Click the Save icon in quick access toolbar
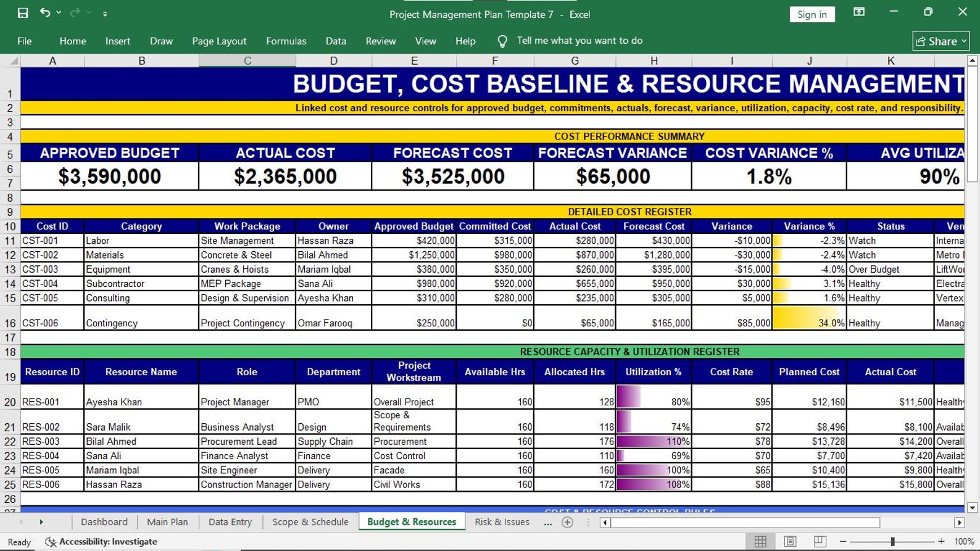This screenshot has width=980, height=551. pyautogui.click(x=23, y=13)
